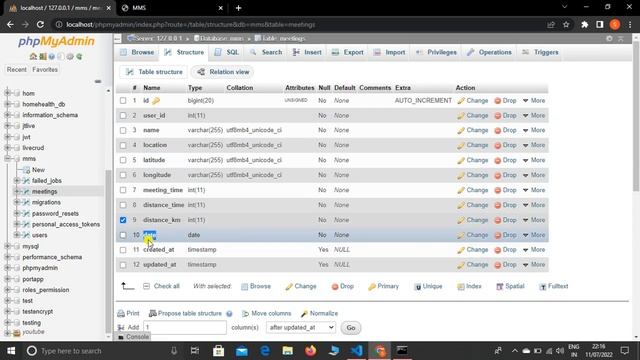This screenshot has width=640, height=360.
Task: Check the checkbox for the updated_at column
Action: (x=123, y=265)
